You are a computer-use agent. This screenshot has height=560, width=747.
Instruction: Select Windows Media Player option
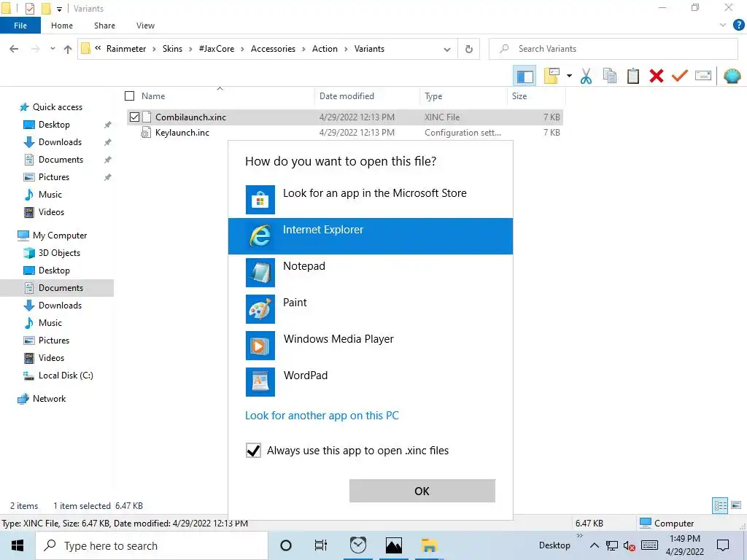[x=370, y=345]
